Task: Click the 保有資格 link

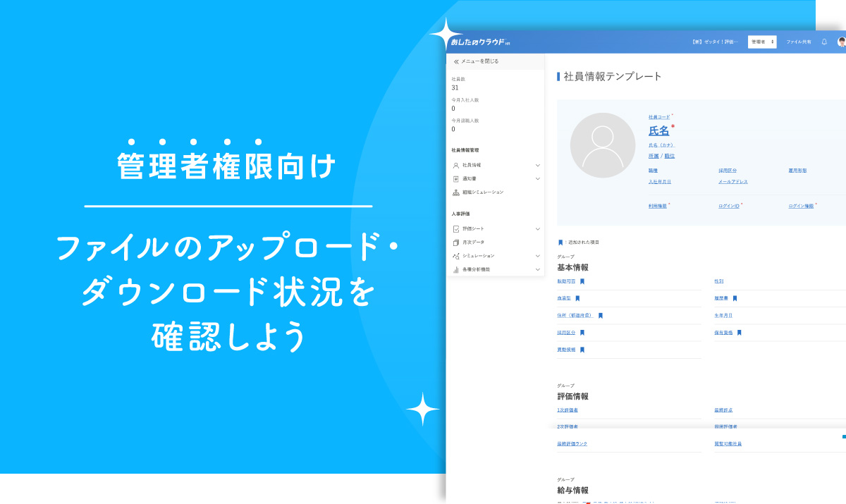Action: tap(723, 333)
